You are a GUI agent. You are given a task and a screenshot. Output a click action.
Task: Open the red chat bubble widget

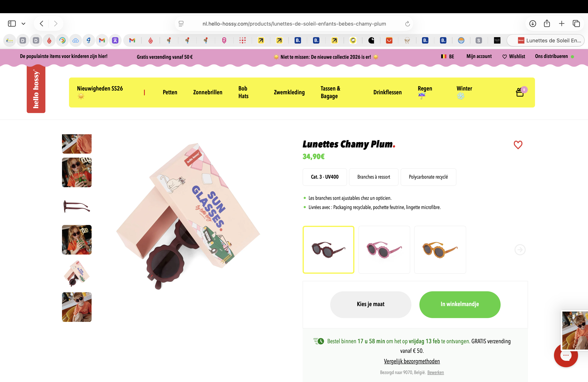pyautogui.click(x=566, y=356)
